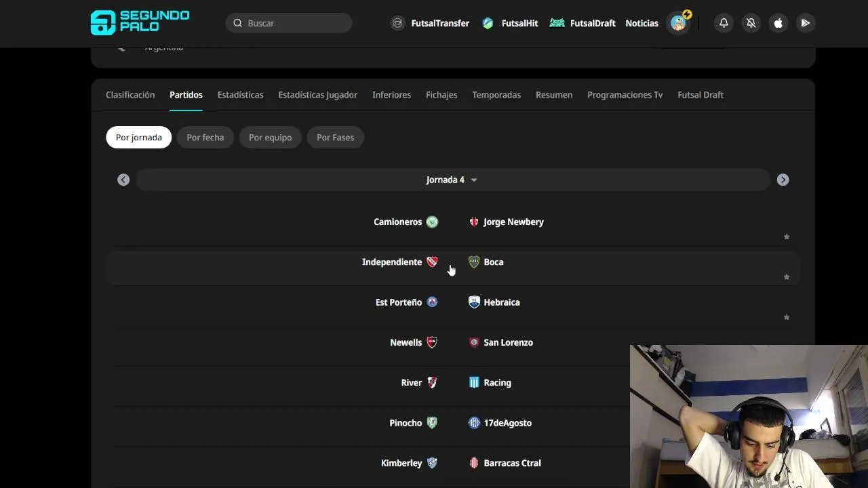Select the Por fecha filter
The height and width of the screenshot is (488, 868).
point(205,138)
